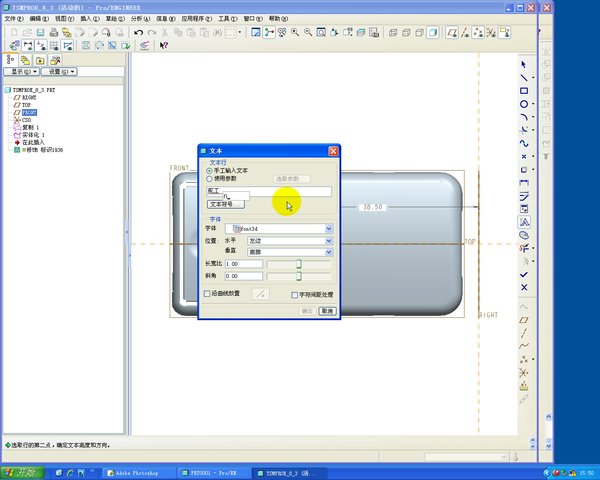Enable the 字符间距处理 checkbox
The image size is (600, 480).
point(294,295)
